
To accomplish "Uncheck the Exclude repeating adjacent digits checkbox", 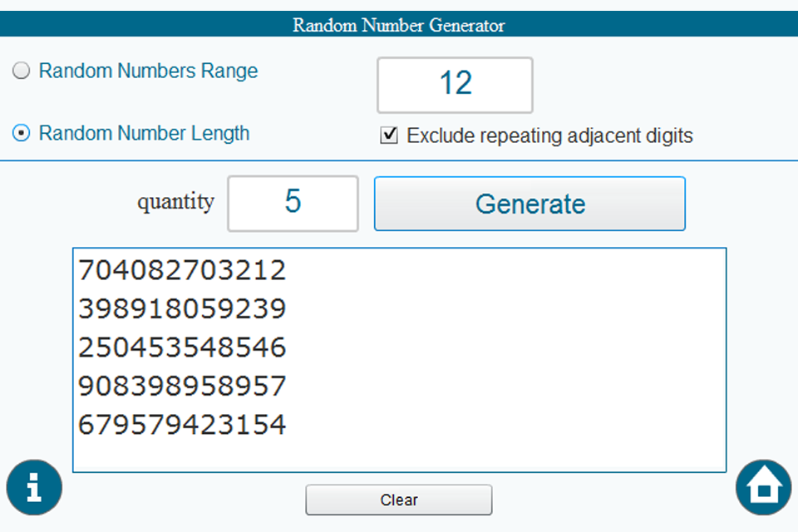I will click(x=388, y=135).
